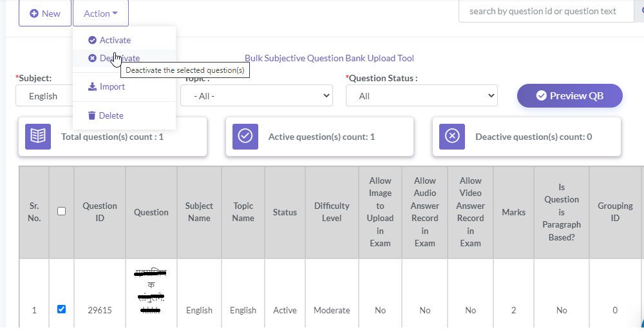The image size is (644, 332).
Task: Click the Moderate difficulty cell
Action: [x=332, y=310]
